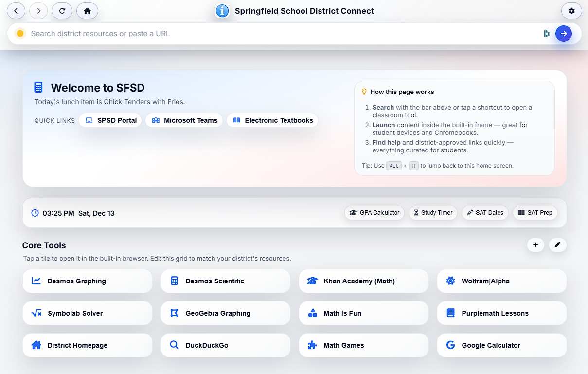The width and height of the screenshot is (588, 374).
Task: Open the GPA Calculator
Action: [x=374, y=213]
